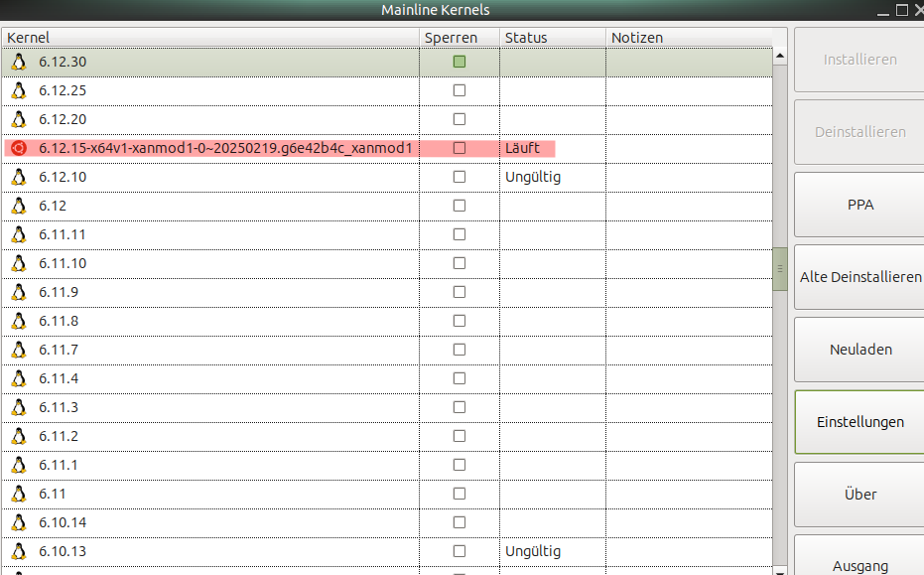The width and height of the screenshot is (924, 575).
Task: Sort by the Status column header
Action: [553, 37]
